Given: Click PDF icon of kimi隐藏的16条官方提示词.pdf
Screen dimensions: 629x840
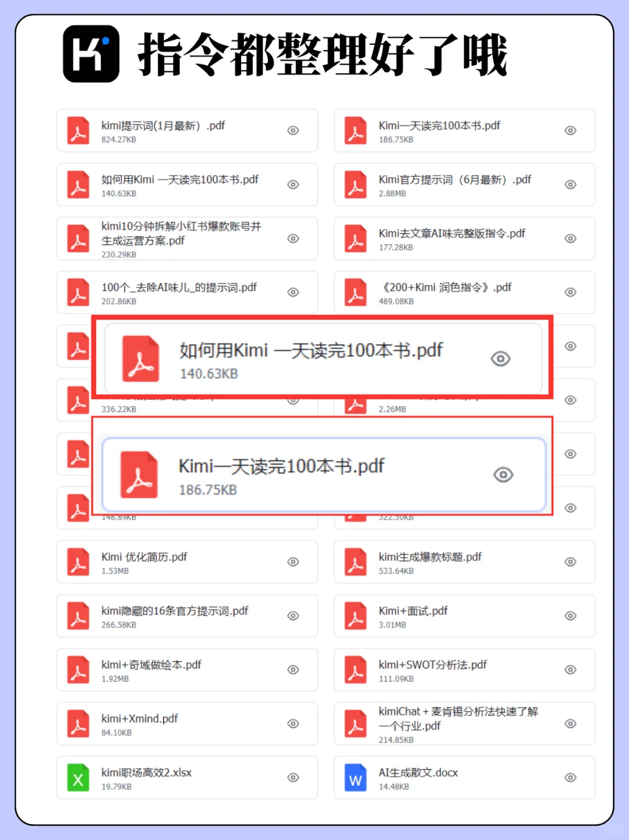Looking at the screenshot, I should click(78, 616).
